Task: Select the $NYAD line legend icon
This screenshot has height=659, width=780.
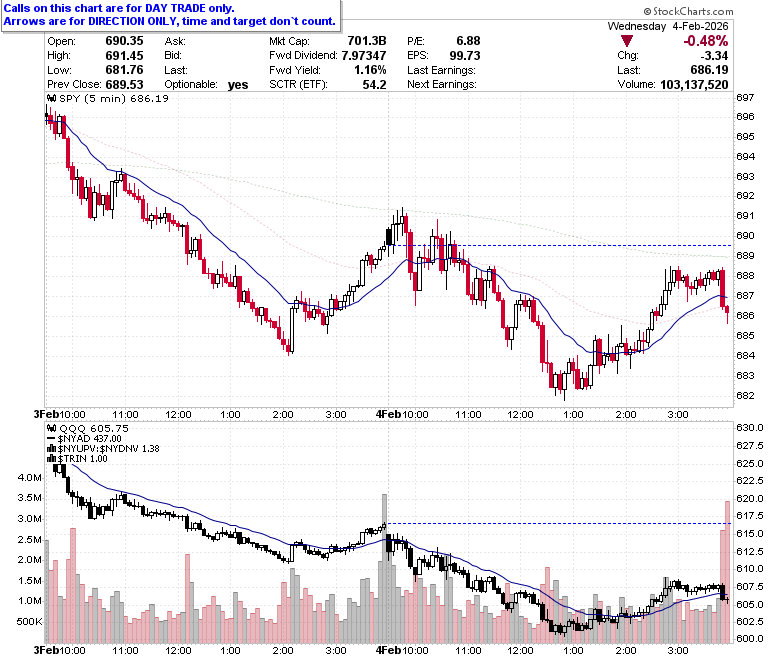Action: [x=51, y=439]
